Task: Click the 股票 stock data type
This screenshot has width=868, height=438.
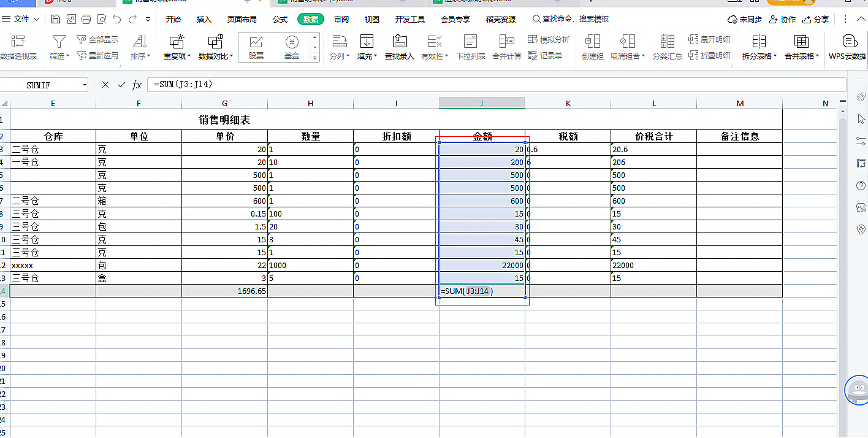Action: coord(256,48)
